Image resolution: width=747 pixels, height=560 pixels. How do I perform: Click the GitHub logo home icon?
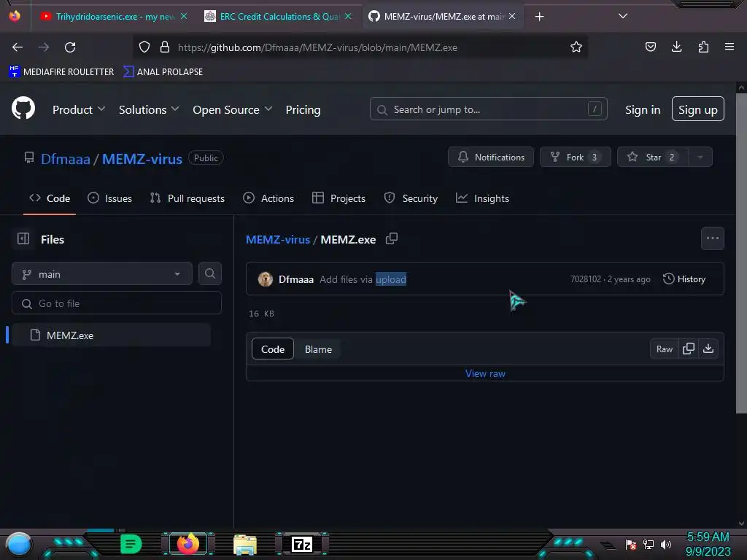(23, 109)
